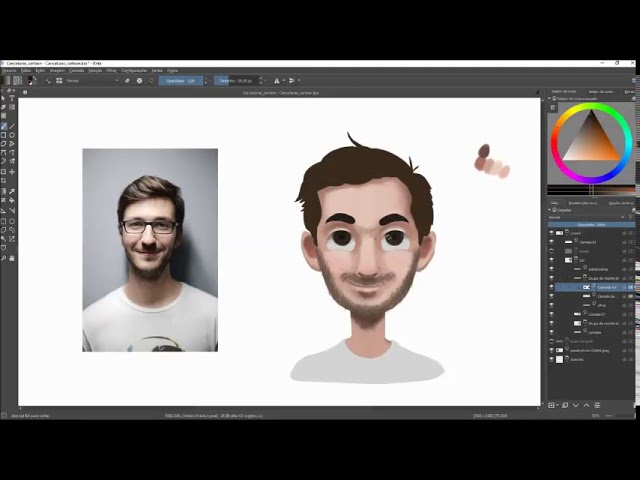Select the Measure tool
The height and width of the screenshot is (480, 640).
click(x=12, y=210)
